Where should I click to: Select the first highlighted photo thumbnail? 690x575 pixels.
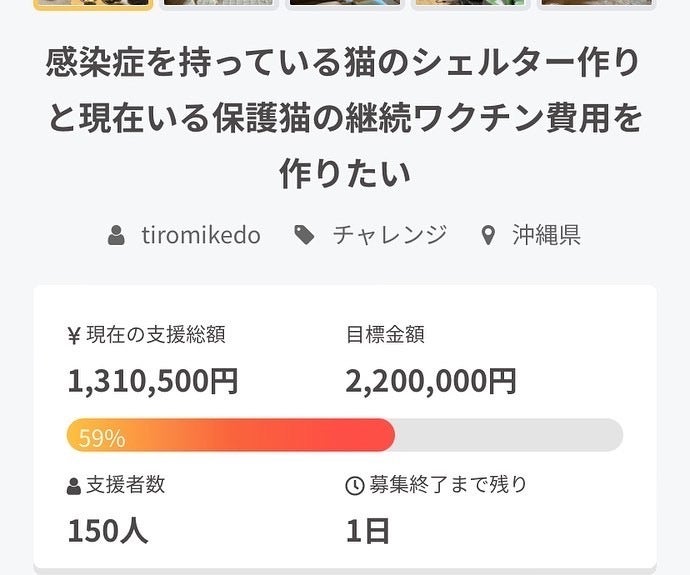pyautogui.click(x=93, y=4)
